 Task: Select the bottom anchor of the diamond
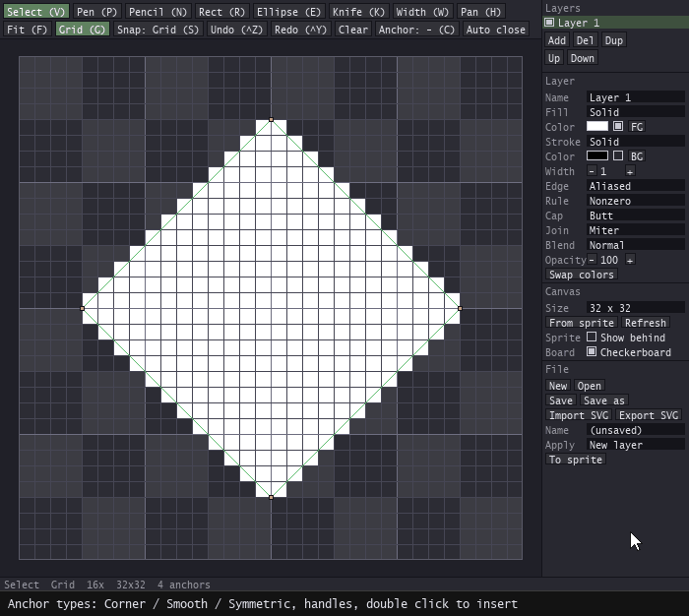271,497
